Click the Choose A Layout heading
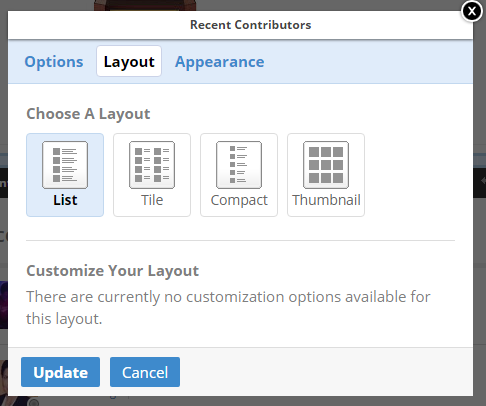Screen dimensions: 486x406 point(88,114)
